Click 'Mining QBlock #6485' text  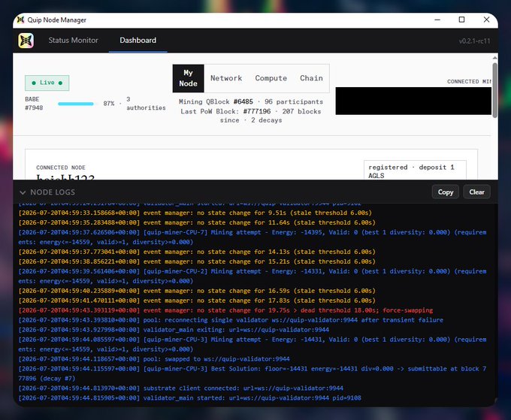(x=216, y=101)
